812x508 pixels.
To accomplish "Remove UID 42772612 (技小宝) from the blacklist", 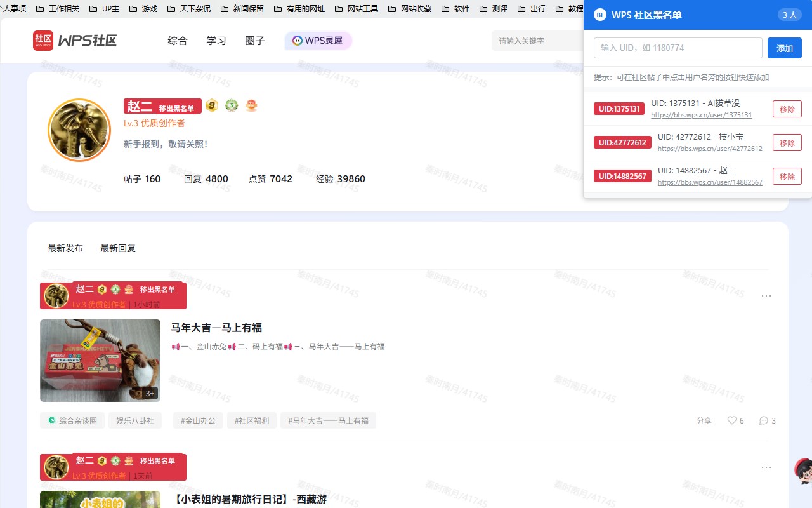I will [x=787, y=143].
